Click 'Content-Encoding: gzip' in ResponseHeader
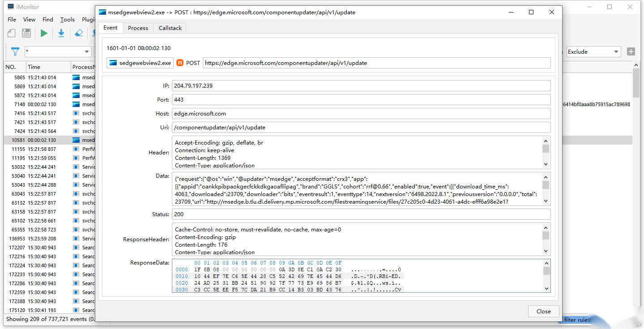This screenshot has height=329, width=644. 205,237
